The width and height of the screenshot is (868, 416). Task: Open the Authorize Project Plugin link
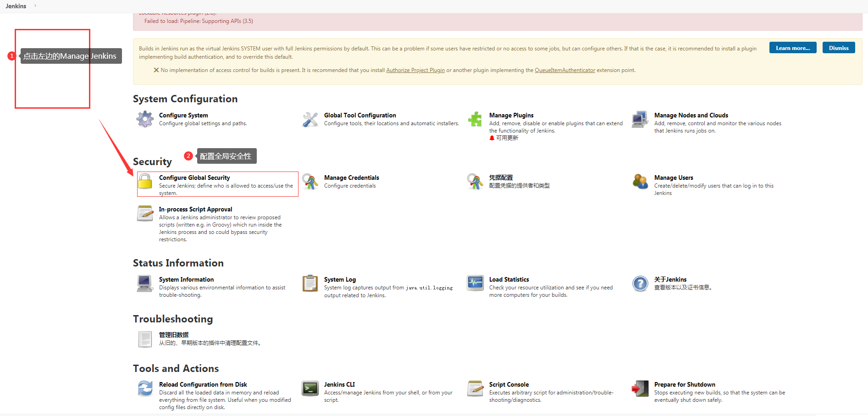(415, 70)
